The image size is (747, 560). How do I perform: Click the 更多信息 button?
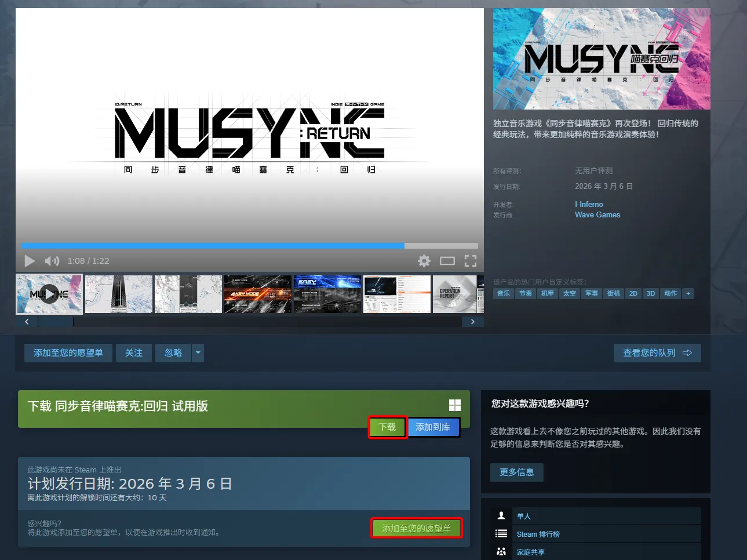pos(517,472)
